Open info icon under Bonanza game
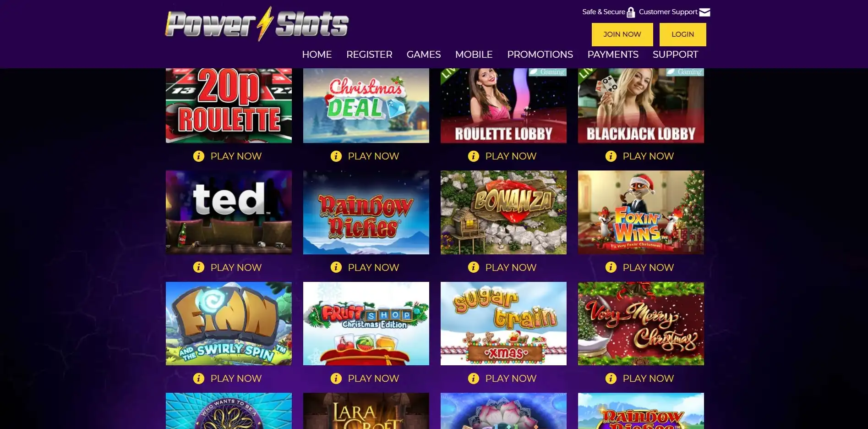 point(473,267)
